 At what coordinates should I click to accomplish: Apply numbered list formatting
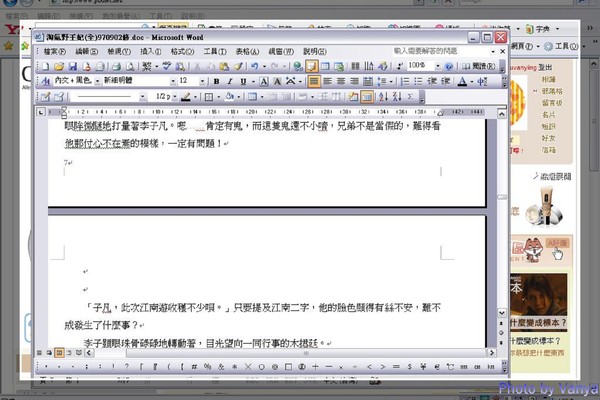405,81
